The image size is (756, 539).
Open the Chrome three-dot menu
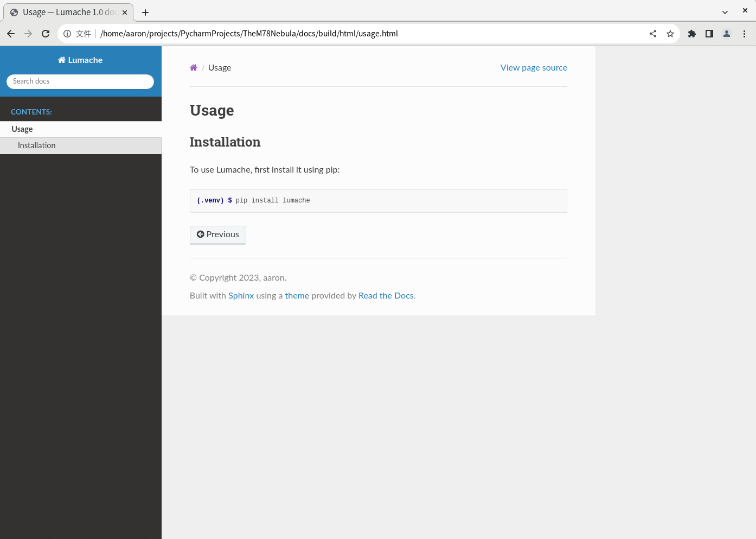click(744, 34)
